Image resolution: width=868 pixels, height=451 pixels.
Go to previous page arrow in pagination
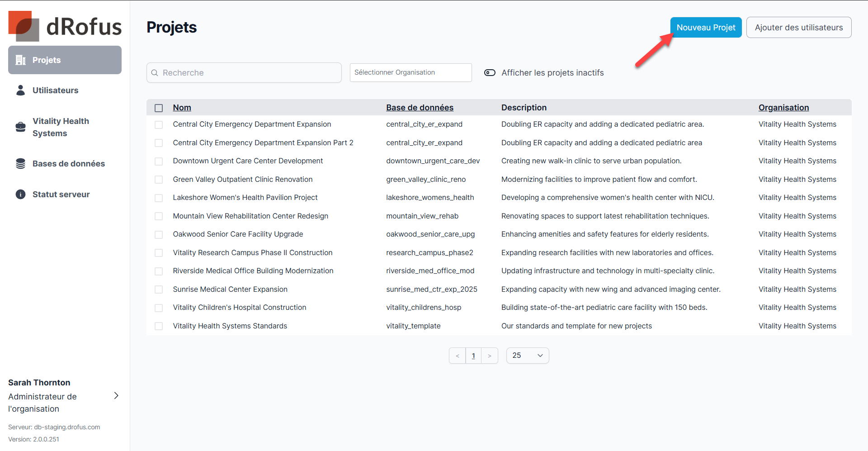click(x=458, y=356)
